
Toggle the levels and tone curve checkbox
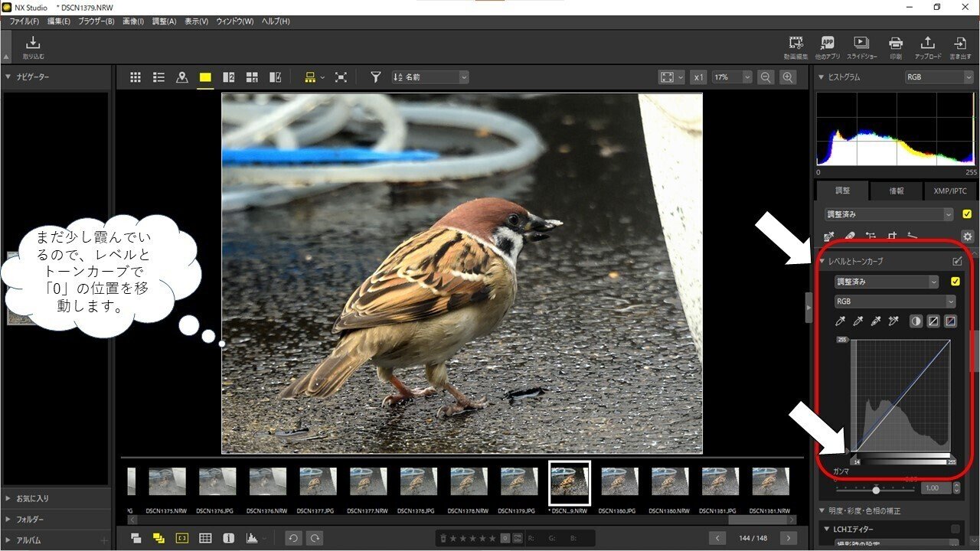coord(955,282)
